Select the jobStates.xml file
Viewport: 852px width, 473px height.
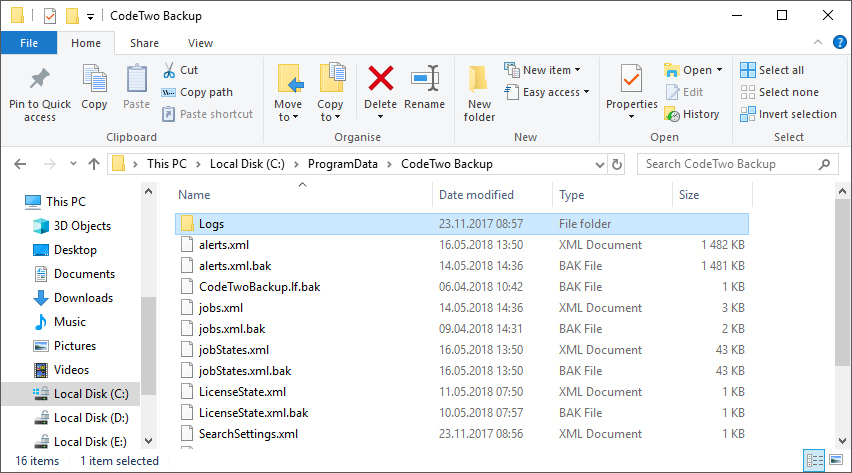(462, 350)
